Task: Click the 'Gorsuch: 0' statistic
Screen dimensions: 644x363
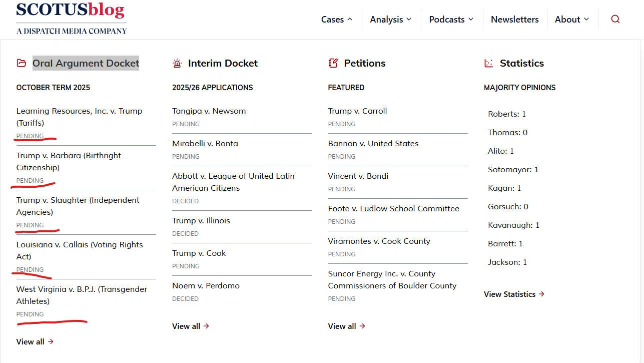Action: pyautogui.click(x=508, y=206)
